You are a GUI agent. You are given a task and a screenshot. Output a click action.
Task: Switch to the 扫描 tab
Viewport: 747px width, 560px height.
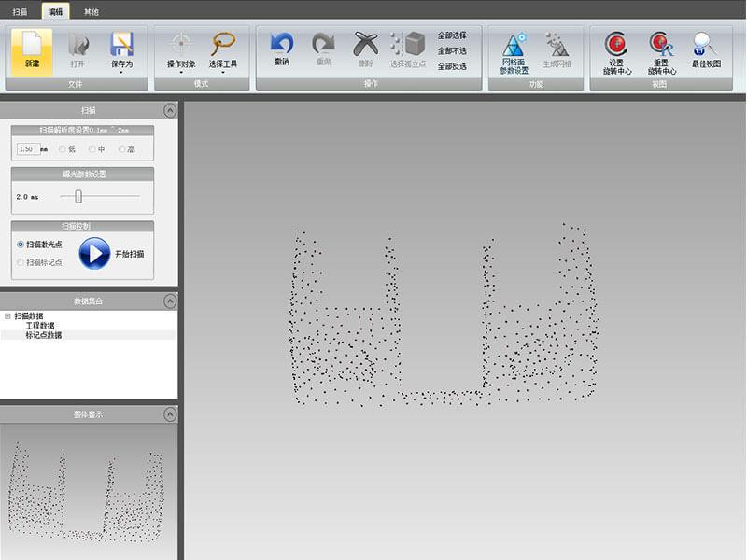20,11
